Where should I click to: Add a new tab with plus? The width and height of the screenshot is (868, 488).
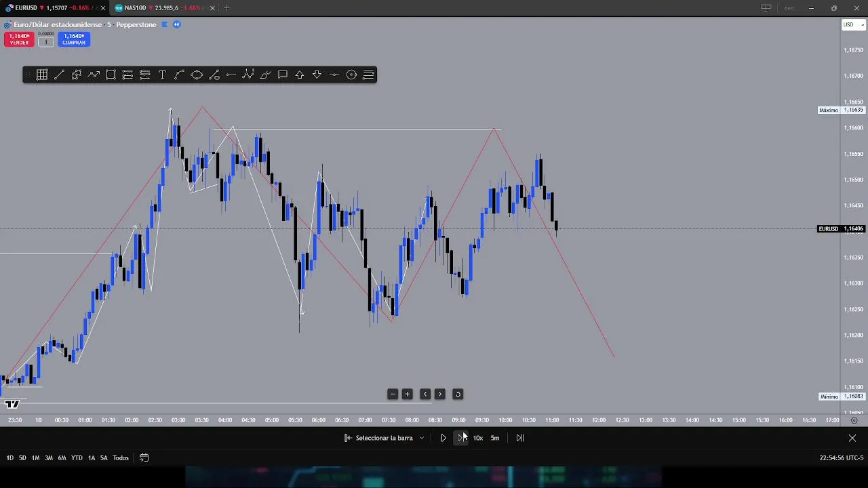[x=226, y=8]
